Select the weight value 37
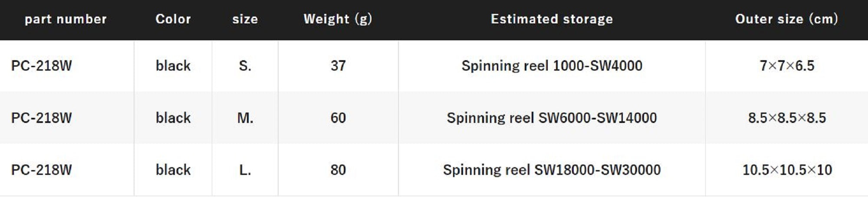This screenshot has height=197, width=868. click(338, 66)
